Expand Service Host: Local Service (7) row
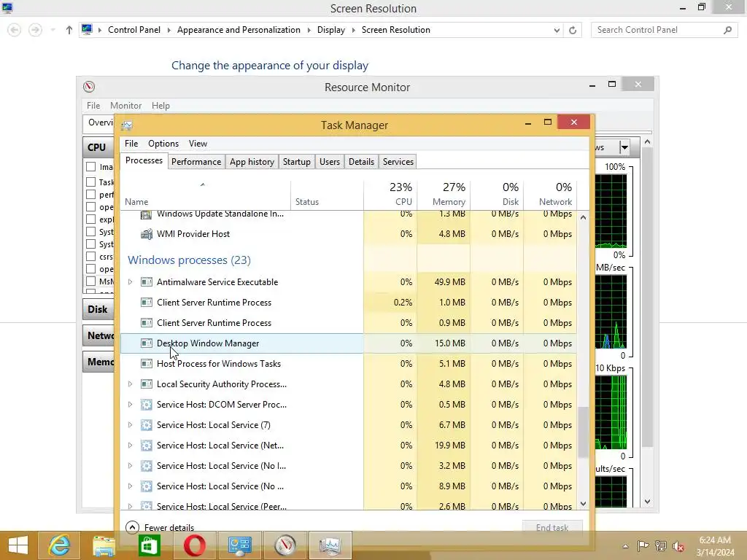This screenshot has width=747, height=560. point(130,425)
